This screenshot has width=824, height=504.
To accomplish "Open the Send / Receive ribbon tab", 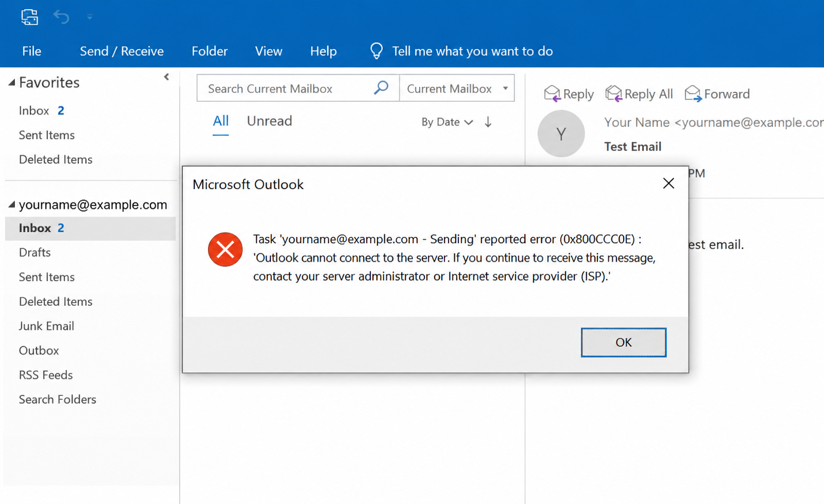I will 122,51.
